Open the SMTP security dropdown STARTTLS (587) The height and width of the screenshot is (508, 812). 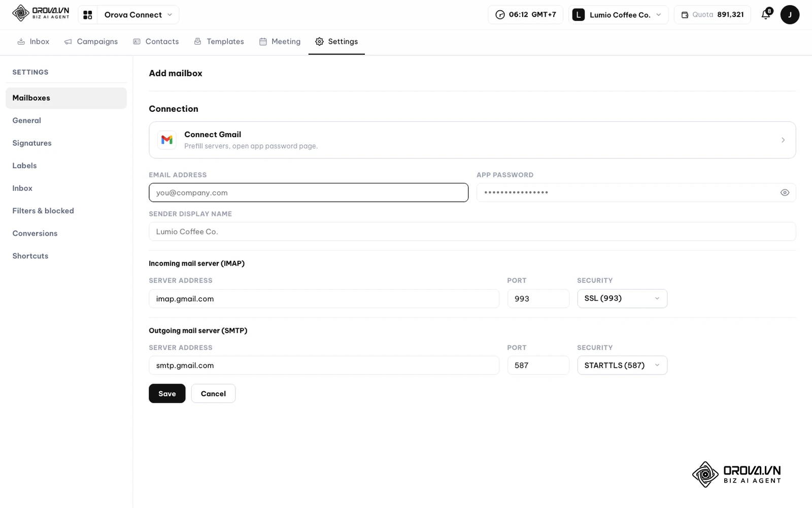tap(622, 365)
